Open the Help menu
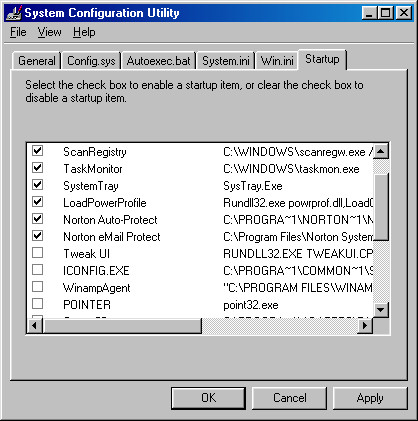418x421 pixels. (84, 32)
